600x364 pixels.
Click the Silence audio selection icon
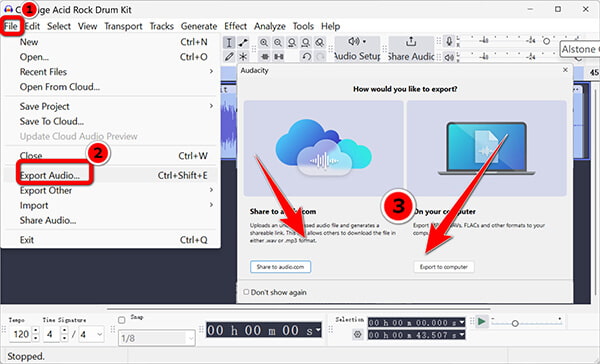[279, 57]
